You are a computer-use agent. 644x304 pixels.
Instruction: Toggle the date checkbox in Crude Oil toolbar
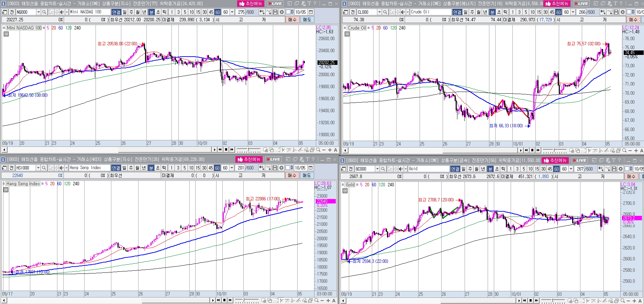coord(629,12)
